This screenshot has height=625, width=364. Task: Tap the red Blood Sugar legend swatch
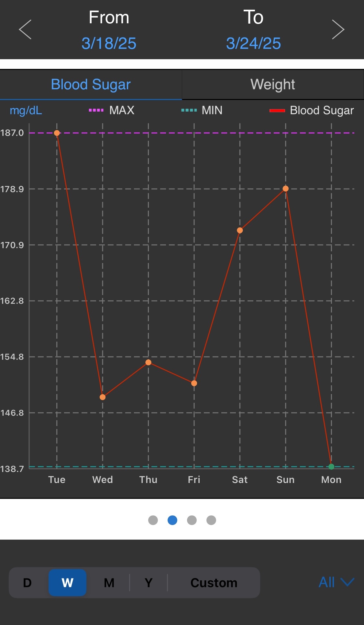[x=277, y=111]
